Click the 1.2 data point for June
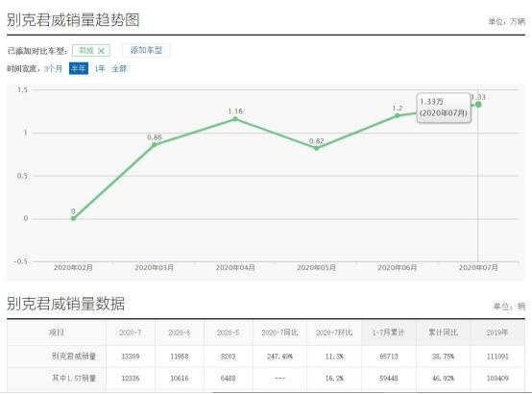 pyautogui.click(x=398, y=115)
